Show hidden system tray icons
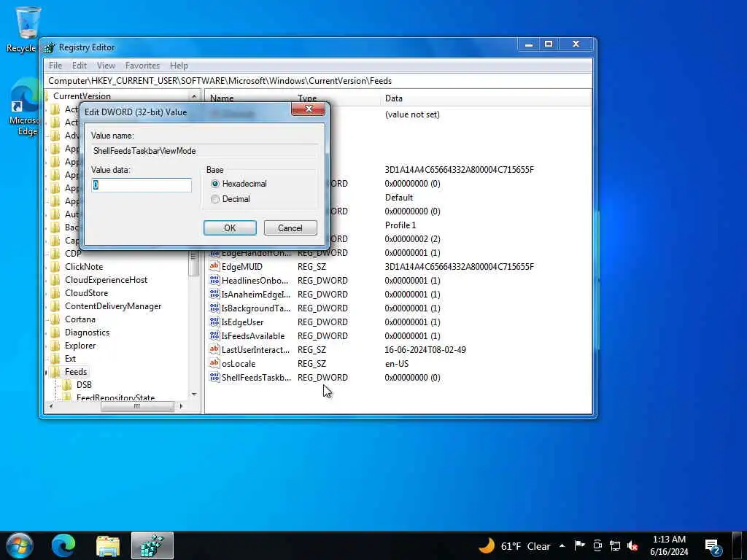747x560 pixels. pos(562,546)
